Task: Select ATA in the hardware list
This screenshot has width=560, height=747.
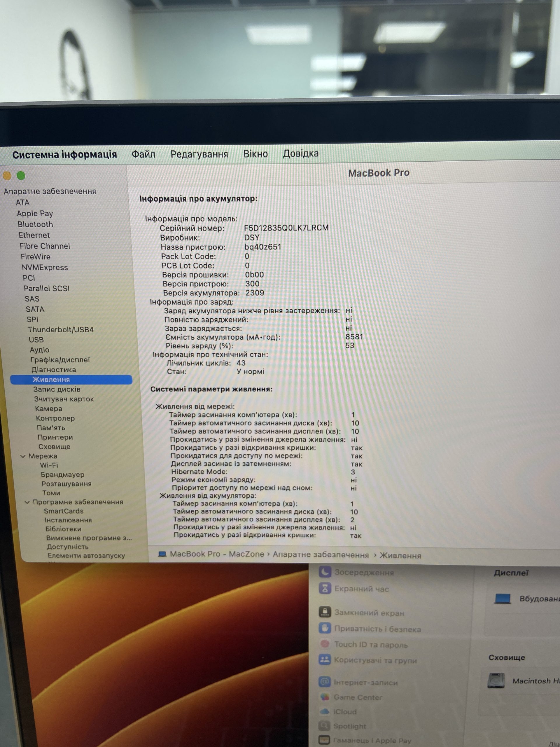Action: click(23, 202)
